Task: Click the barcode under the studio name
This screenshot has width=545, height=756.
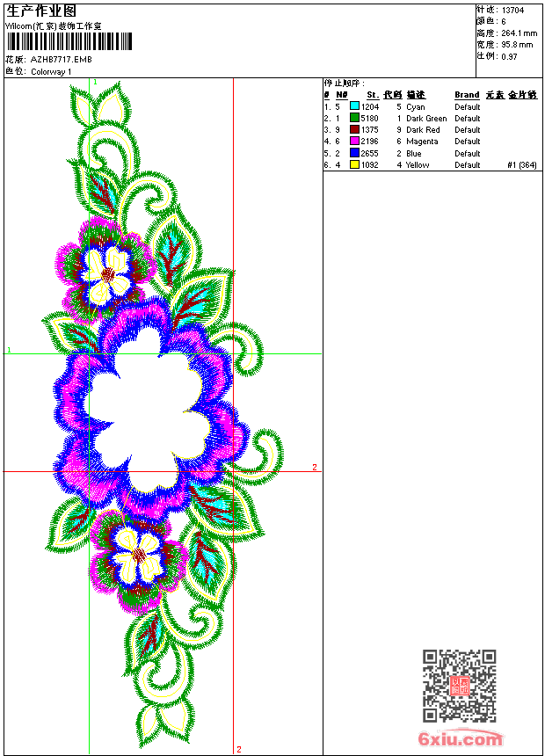Action: point(69,41)
